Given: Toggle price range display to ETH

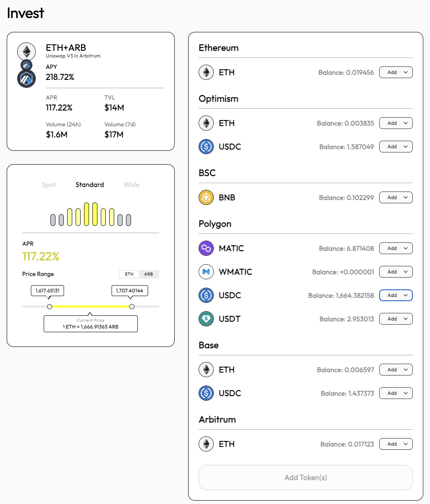Looking at the screenshot, I should (129, 274).
